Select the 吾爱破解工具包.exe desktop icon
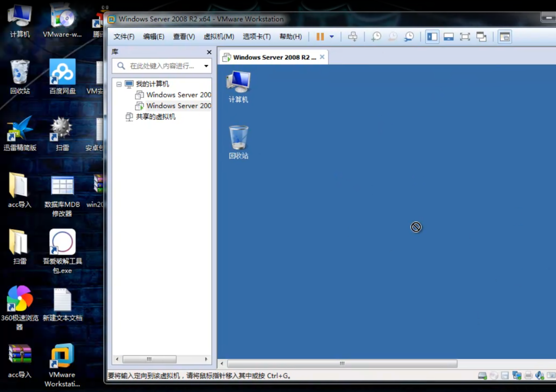The width and height of the screenshot is (556, 392). (x=62, y=251)
